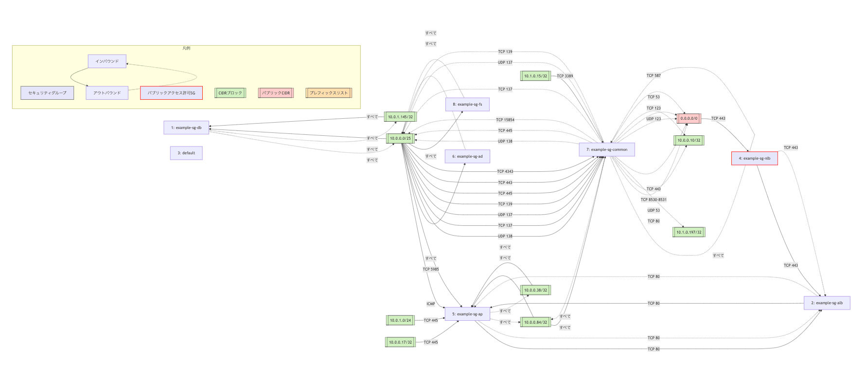The width and height of the screenshot is (868, 385).
Task: Select the TCP 123 edge label
Action: pos(654,108)
